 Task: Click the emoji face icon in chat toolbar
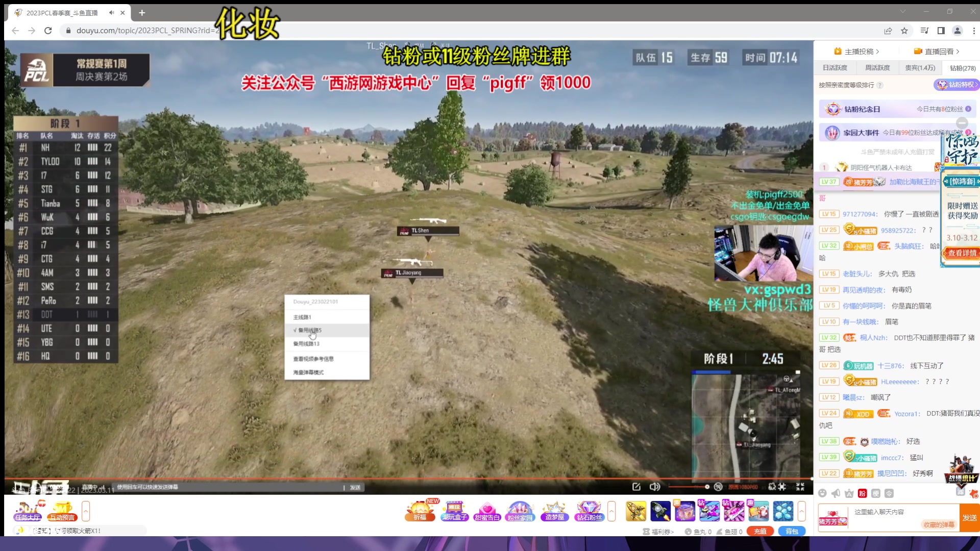click(x=822, y=493)
